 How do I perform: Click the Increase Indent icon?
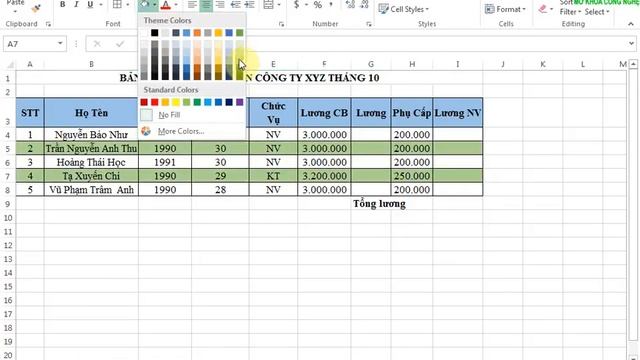click(x=249, y=4)
